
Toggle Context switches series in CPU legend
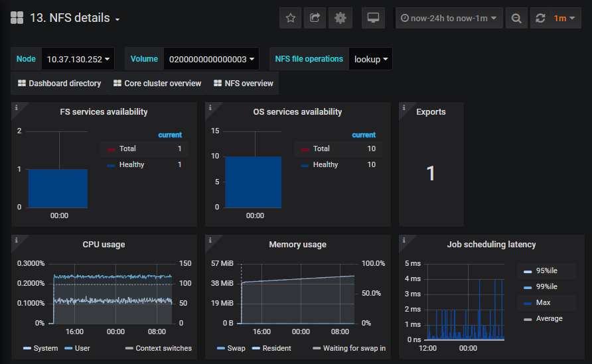pos(159,348)
